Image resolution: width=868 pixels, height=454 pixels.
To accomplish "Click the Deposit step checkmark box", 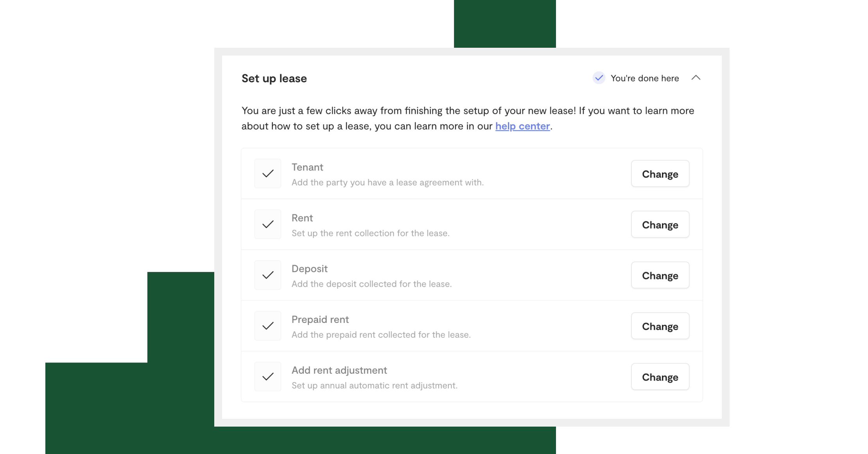I will click(268, 275).
